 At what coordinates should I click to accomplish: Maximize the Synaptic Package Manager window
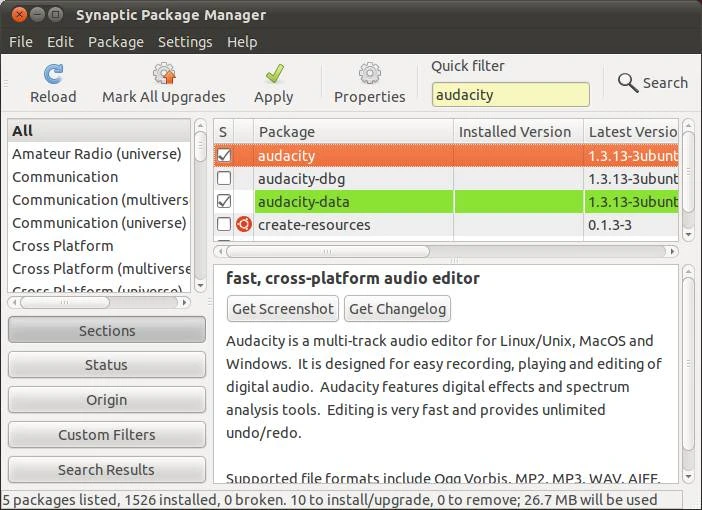(x=56, y=15)
